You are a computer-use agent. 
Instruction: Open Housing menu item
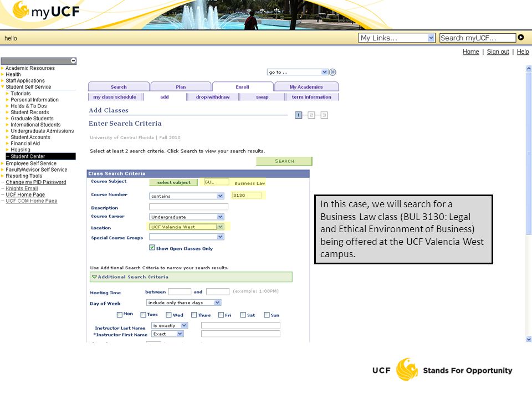point(21,150)
